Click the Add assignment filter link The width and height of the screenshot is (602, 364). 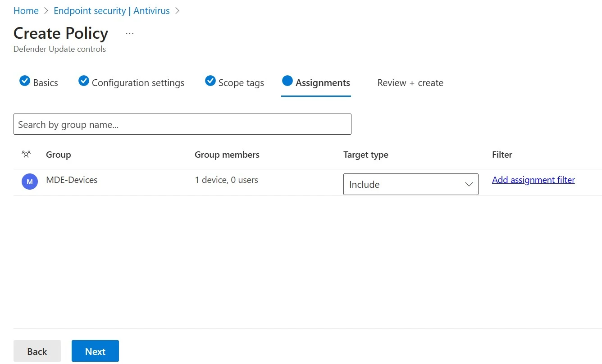533,180
